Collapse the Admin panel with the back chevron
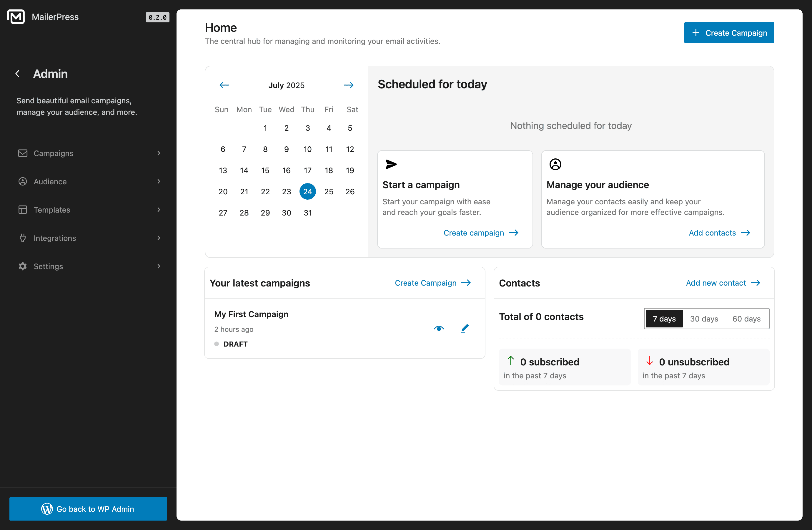This screenshot has height=530, width=812. [x=17, y=74]
